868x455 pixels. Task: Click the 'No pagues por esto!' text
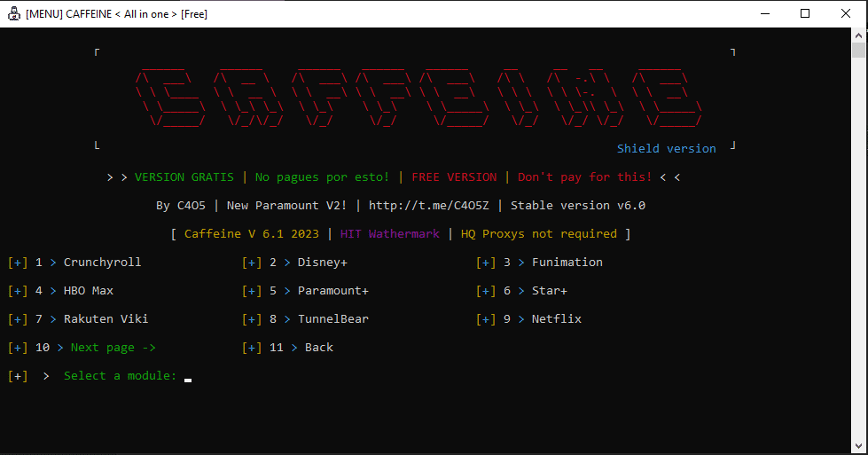point(322,177)
